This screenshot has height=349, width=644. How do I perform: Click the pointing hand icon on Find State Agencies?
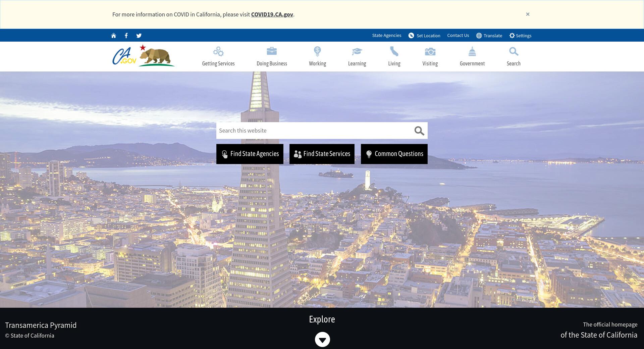click(x=224, y=154)
